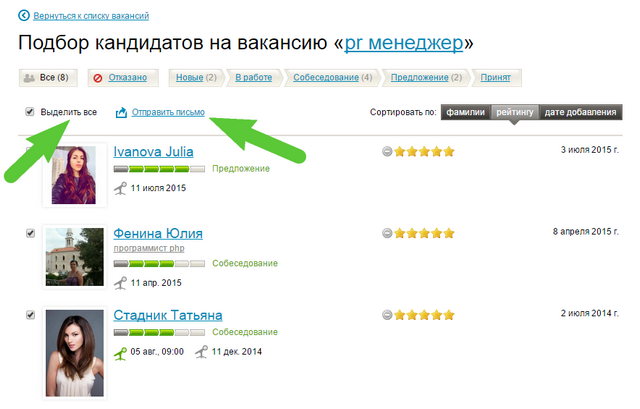Clear rating icon for Стадник Татьяна

(387, 314)
